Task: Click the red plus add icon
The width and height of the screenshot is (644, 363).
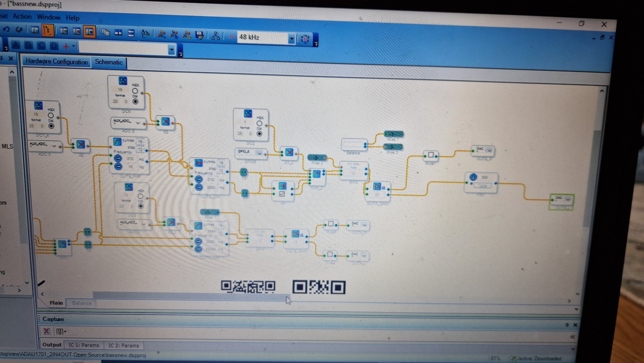Action: click(x=66, y=46)
